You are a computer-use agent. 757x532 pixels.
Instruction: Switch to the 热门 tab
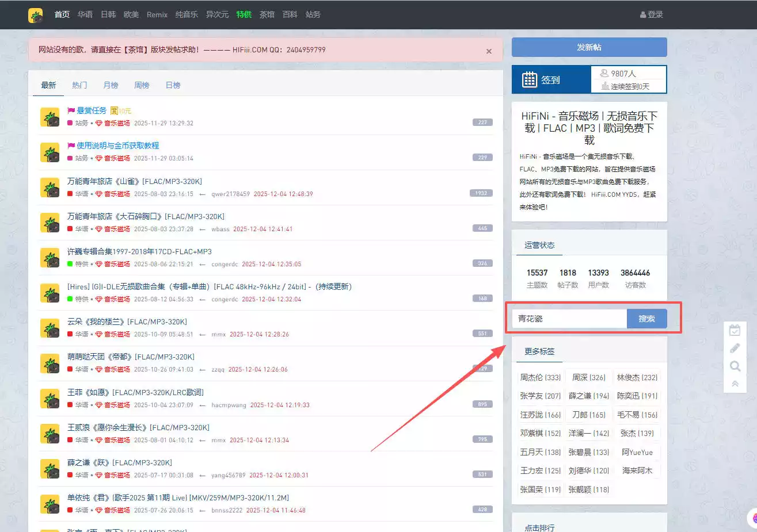79,85
